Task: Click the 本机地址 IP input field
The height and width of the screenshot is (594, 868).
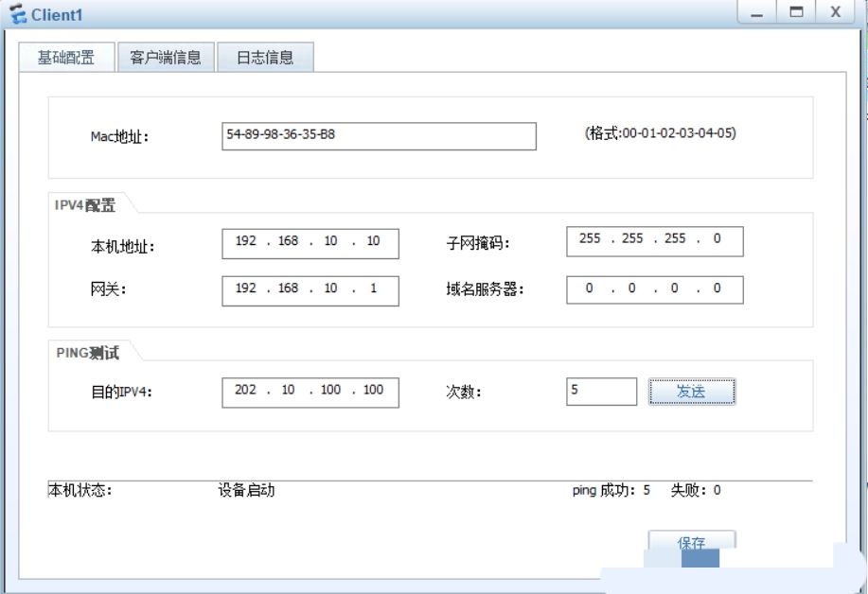Action: pyautogui.click(x=310, y=243)
